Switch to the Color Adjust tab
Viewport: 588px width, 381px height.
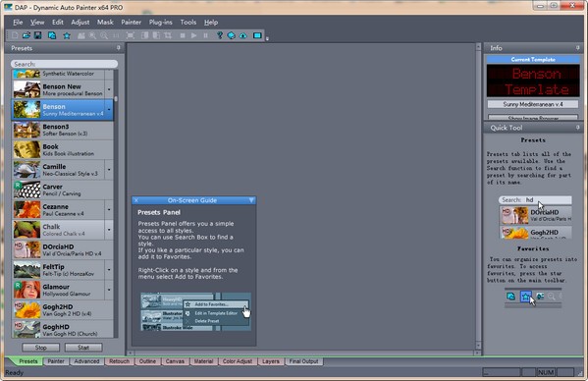[x=238, y=361]
